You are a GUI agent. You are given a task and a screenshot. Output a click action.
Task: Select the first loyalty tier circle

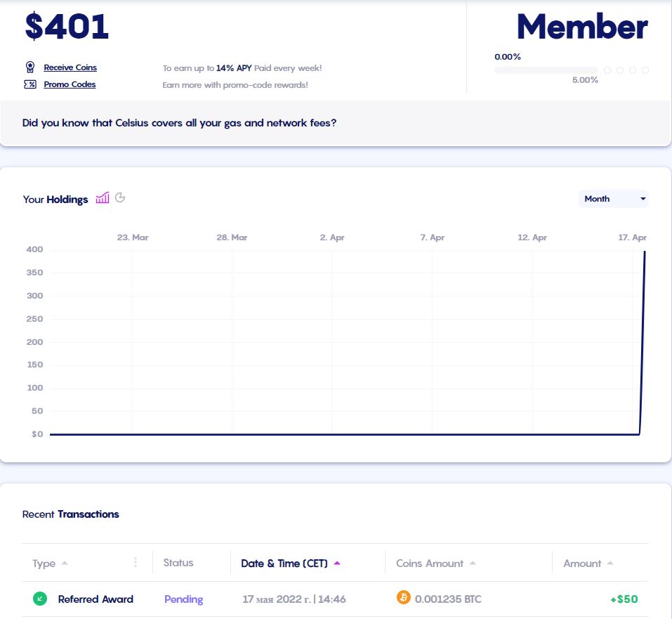607,70
